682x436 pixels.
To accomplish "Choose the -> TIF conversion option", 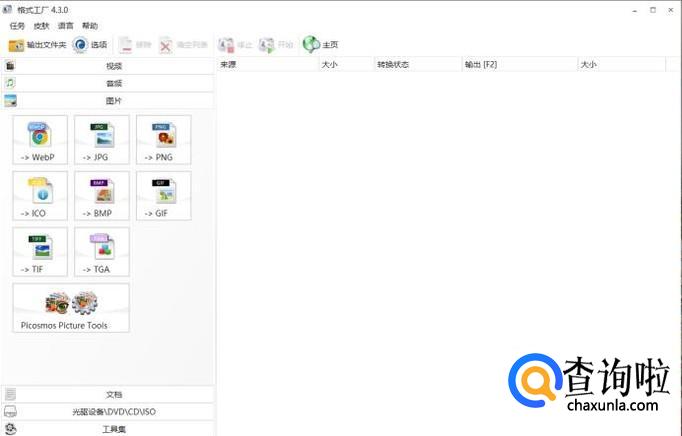I will 40,252.
